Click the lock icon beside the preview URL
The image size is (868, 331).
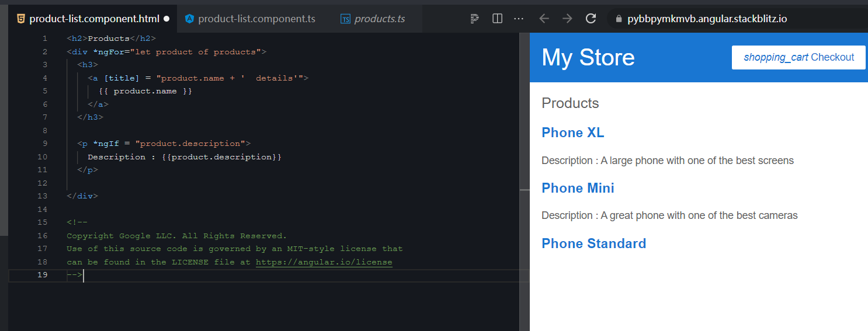click(619, 19)
